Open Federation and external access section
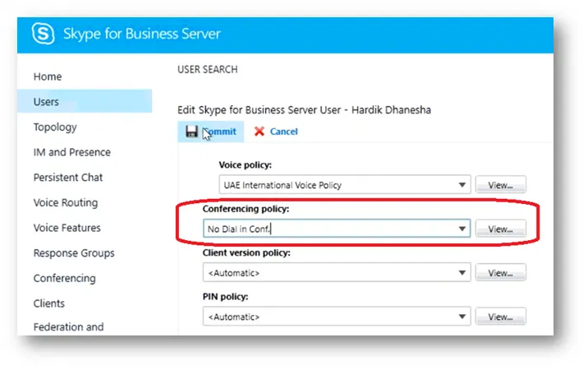The width and height of the screenshot is (588, 370). tap(68, 327)
